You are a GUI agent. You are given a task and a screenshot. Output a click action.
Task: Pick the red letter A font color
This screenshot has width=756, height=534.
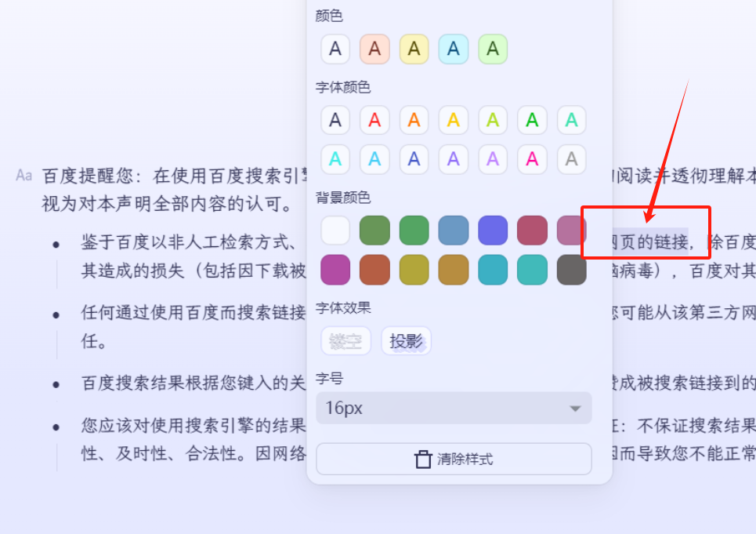point(374,120)
